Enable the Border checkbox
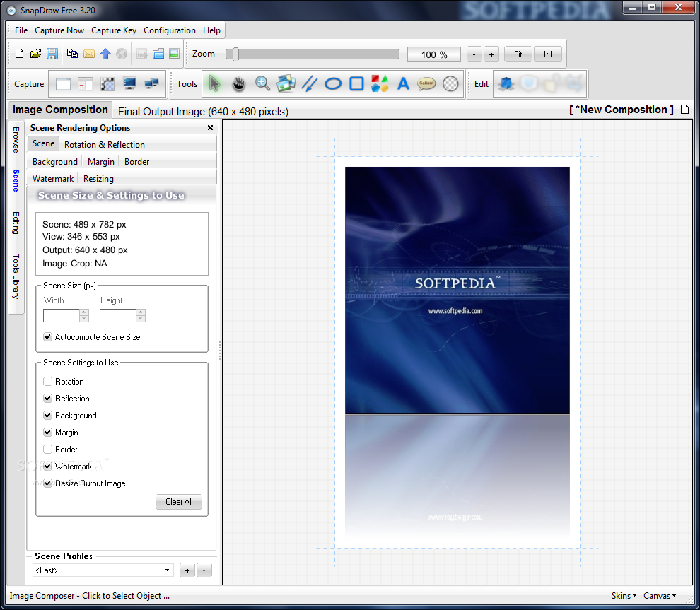This screenshot has width=700, height=610. click(x=47, y=450)
